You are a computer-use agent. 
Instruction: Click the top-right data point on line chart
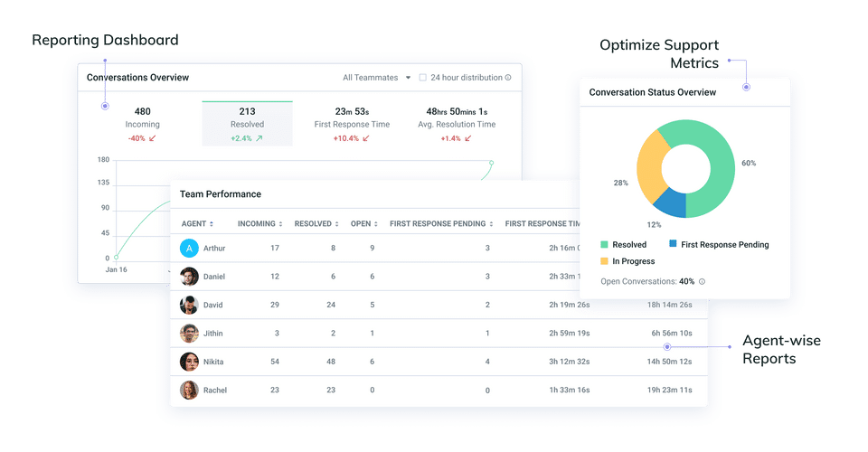pos(491,164)
